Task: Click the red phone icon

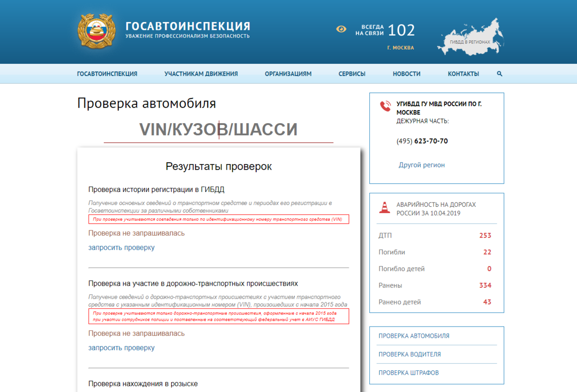Action: (385, 106)
